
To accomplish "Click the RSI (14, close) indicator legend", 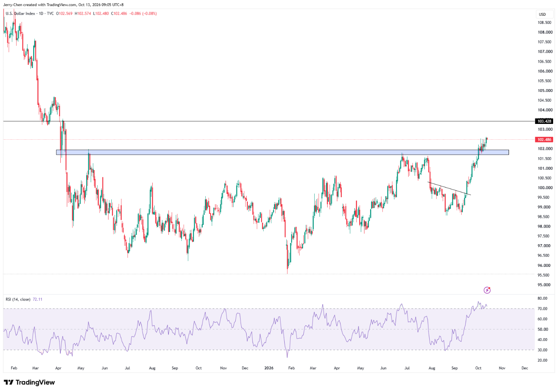I will coord(18,299).
